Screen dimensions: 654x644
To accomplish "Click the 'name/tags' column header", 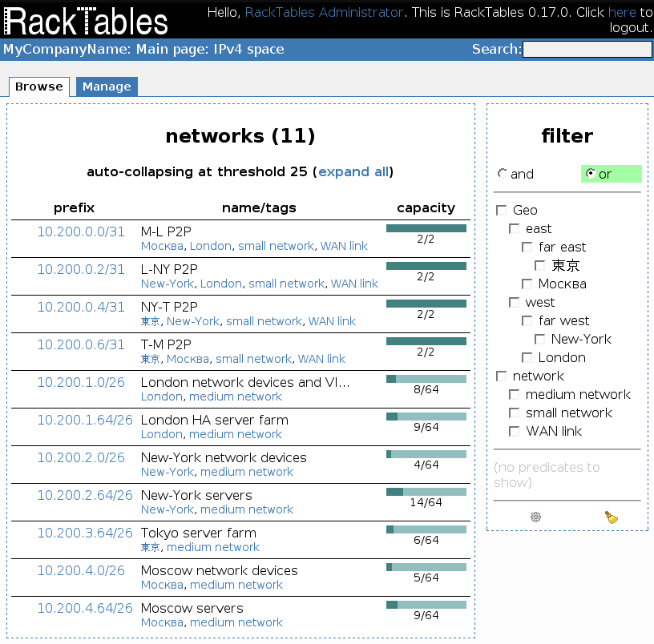I will 259,208.
